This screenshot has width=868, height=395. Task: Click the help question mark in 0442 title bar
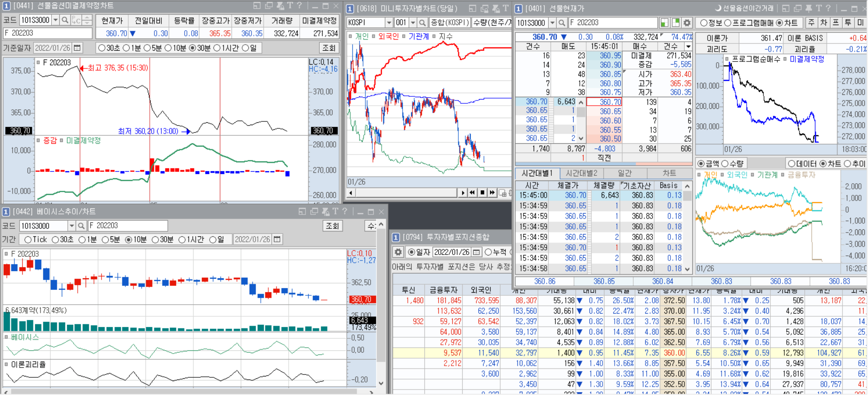click(x=345, y=211)
